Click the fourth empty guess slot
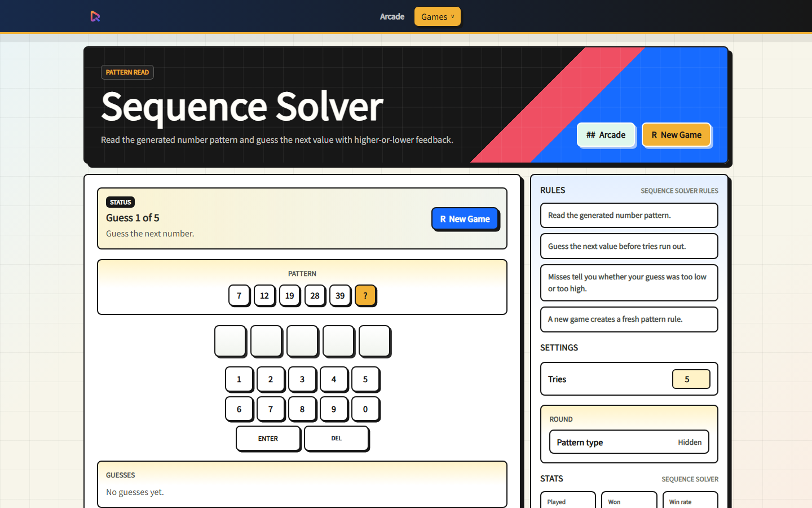 pos(338,341)
